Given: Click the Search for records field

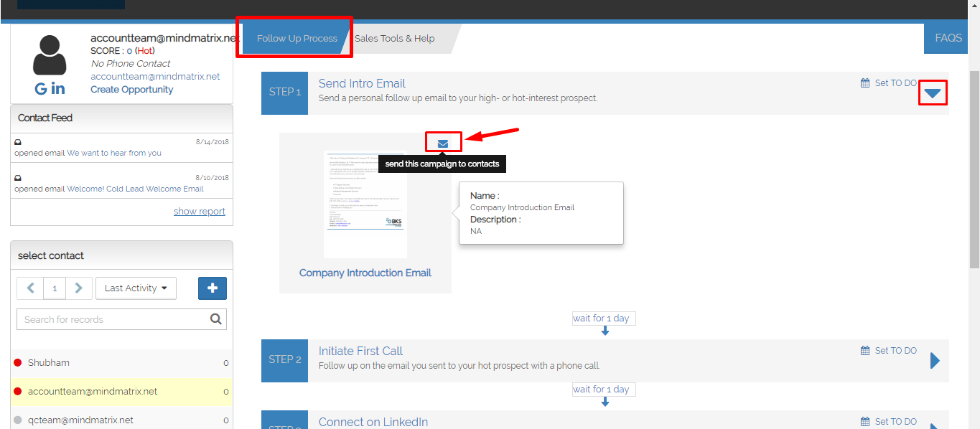Looking at the screenshot, I should 115,319.
